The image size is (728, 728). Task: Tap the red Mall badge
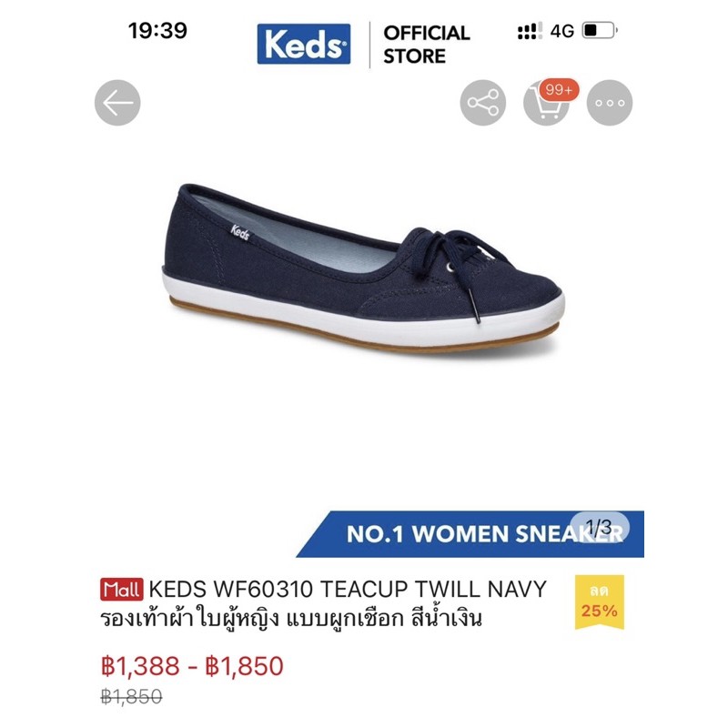pos(122,590)
